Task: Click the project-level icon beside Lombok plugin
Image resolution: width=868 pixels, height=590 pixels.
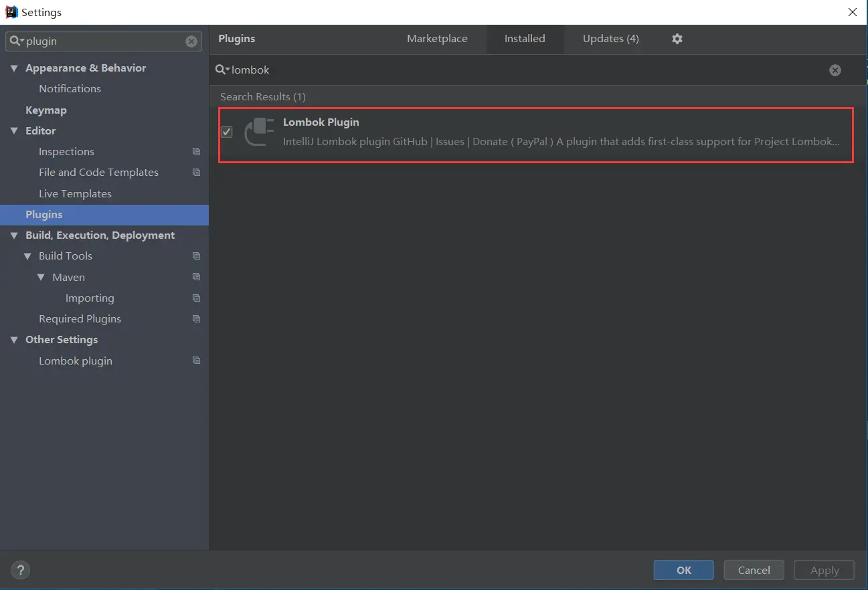Action: pos(196,361)
